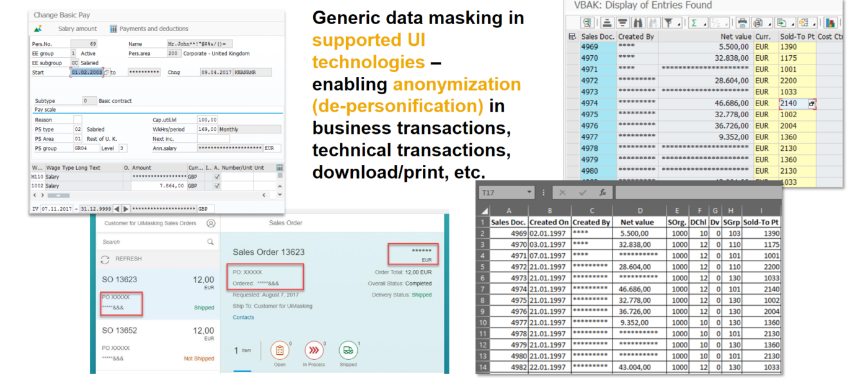Click the Shipped truck icon in Sales Order
The height and width of the screenshot is (379, 868).
348,351
